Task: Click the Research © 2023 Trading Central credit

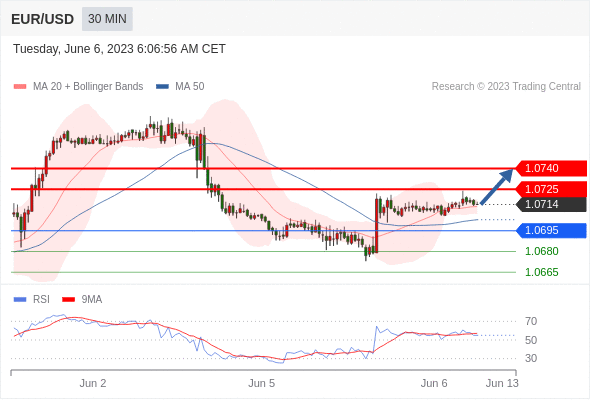Action: 506,87
